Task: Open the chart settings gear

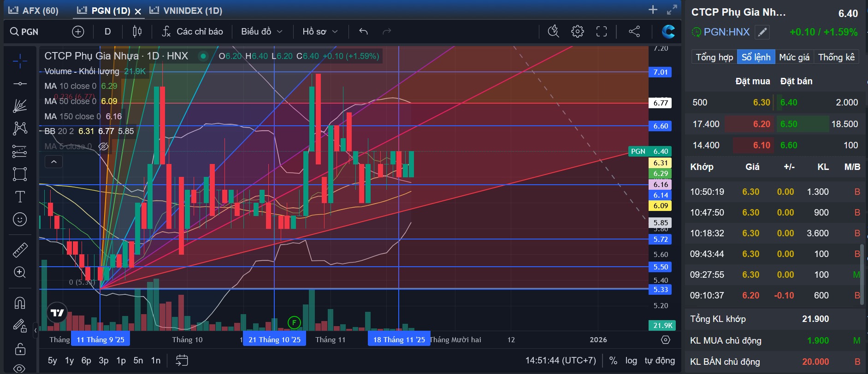Action: point(577,32)
